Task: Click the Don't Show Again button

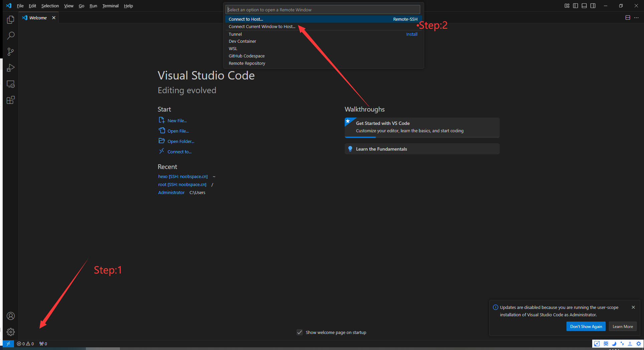Action: point(586,327)
